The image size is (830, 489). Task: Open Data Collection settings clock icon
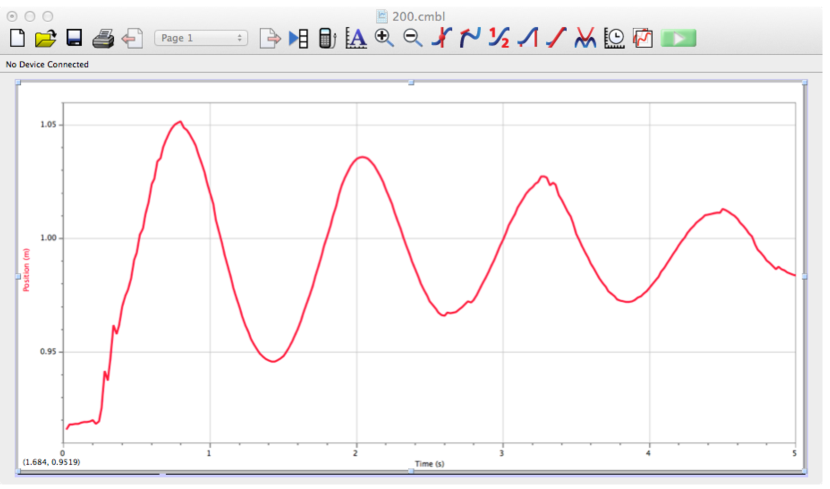pyautogui.click(x=615, y=38)
